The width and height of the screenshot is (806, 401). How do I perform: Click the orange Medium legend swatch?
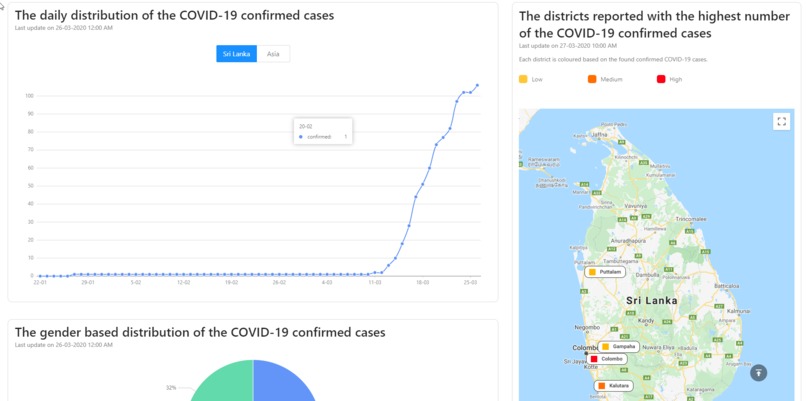(x=592, y=79)
